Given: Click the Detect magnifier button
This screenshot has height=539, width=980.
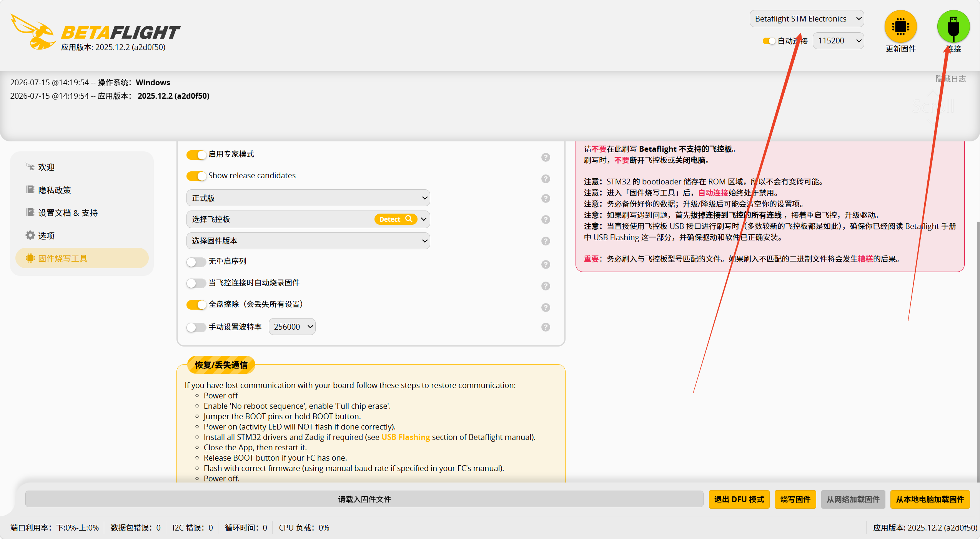Looking at the screenshot, I should tap(396, 219).
